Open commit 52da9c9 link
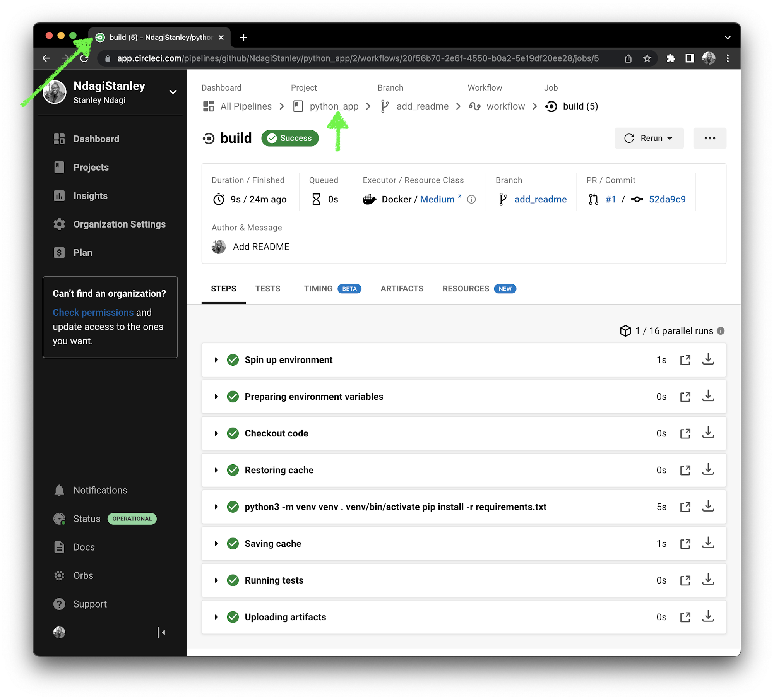774x700 pixels. pos(667,199)
